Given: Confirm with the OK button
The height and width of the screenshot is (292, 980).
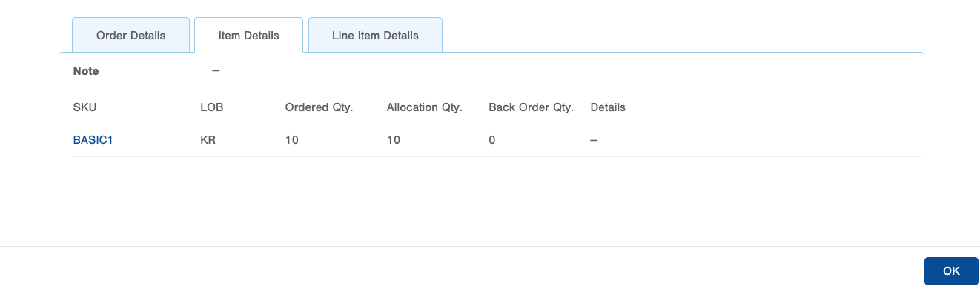Looking at the screenshot, I should [951, 271].
